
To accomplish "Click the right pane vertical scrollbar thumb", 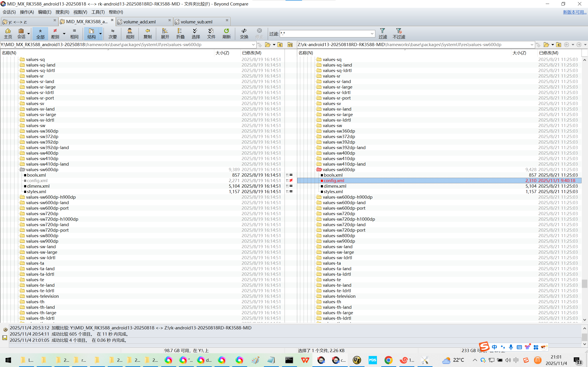I will pyautogui.click(x=585, y=284).
